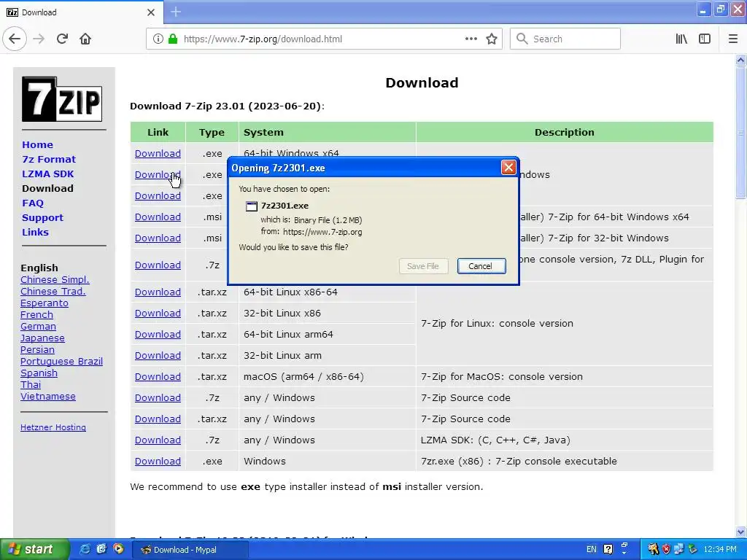Click the Save File button
747x560 pixels.
pos(423,266)
